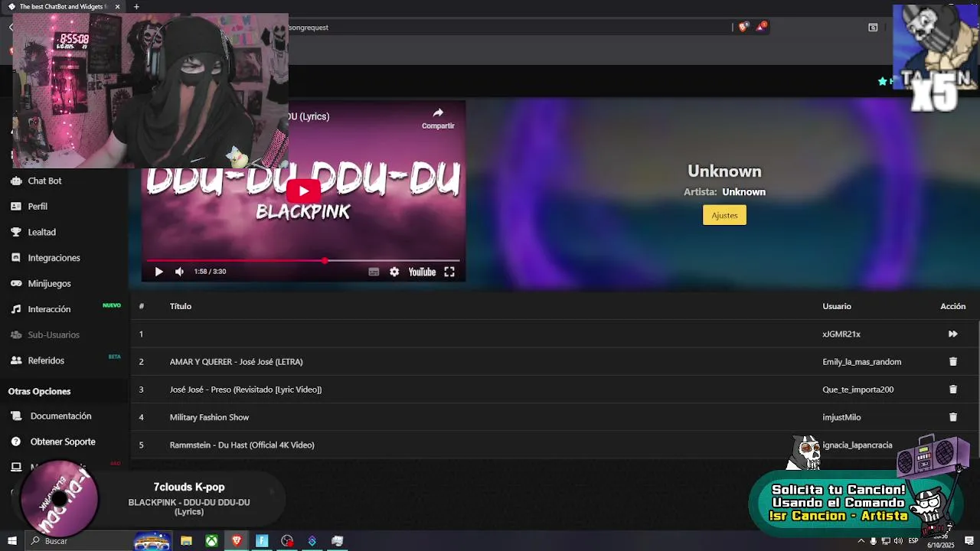Click the Perfil ID-card icon

point(15,207)
